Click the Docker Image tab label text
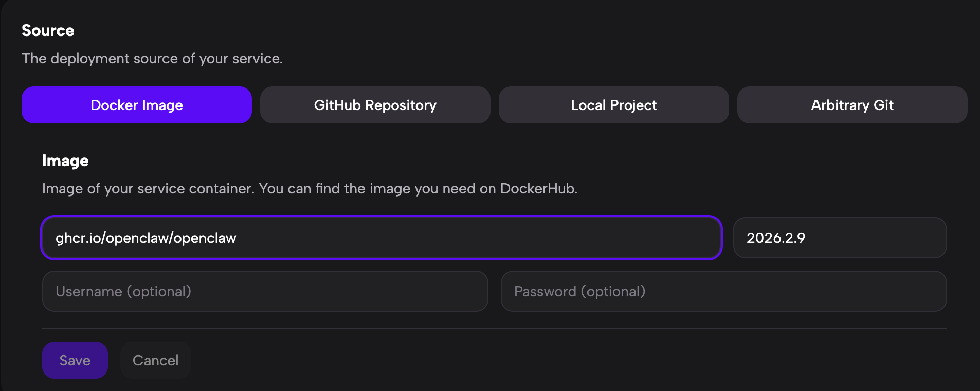Image resolution: width=980 pixels, height=391 pixels. [x=136, y=105]
